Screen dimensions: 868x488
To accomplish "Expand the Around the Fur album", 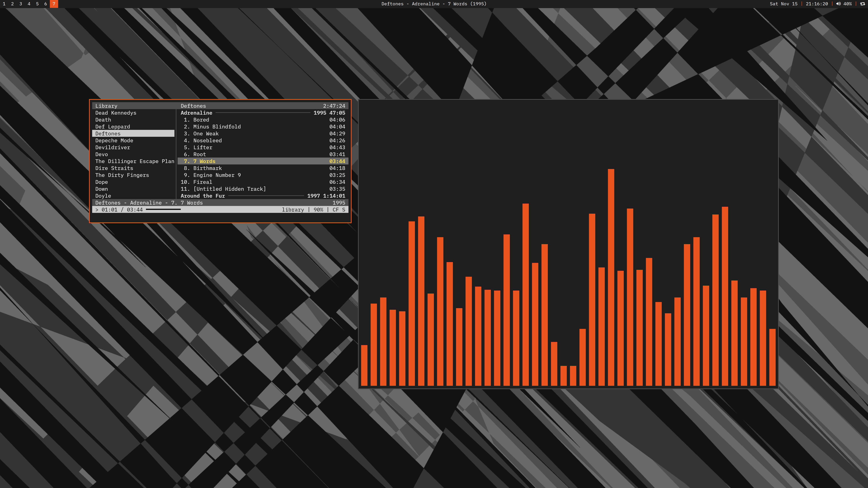I will [203, 196].
